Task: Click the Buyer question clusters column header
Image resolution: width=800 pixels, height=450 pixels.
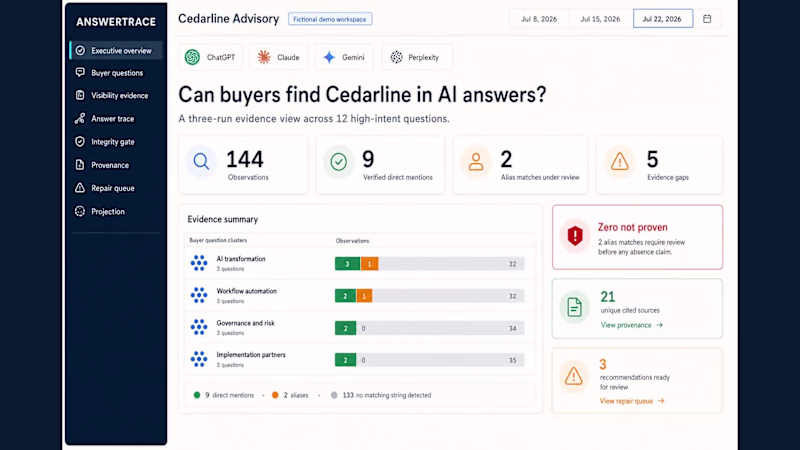Action: pos(218,240)
